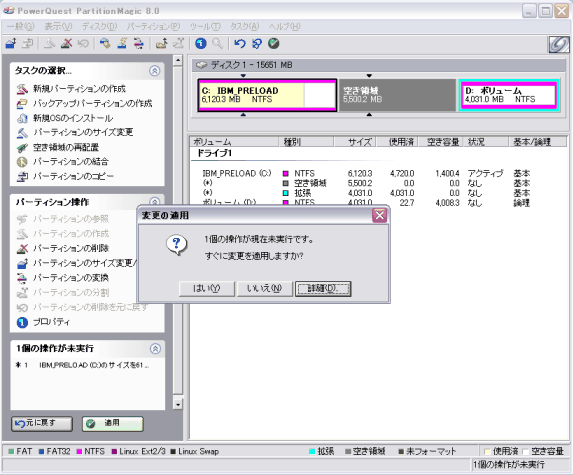
Task: Click the Convert partition toolbar icon
Action: pos(139,43)
